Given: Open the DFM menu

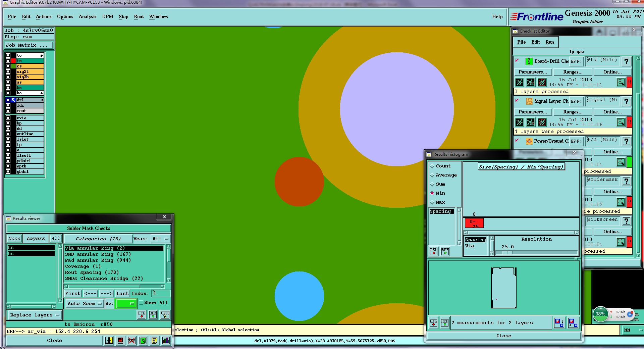Looking at the screenshot, I should 108,17.
